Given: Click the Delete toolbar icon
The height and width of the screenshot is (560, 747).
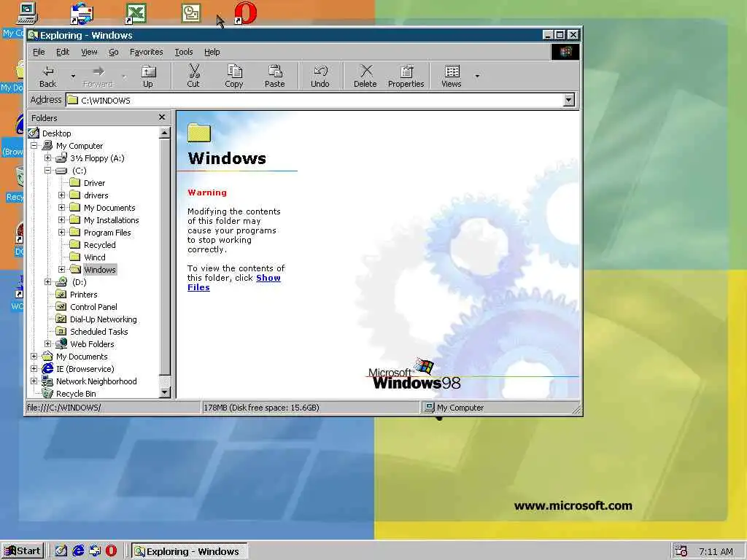Looking at the screenshot, I should coord(365,76).
